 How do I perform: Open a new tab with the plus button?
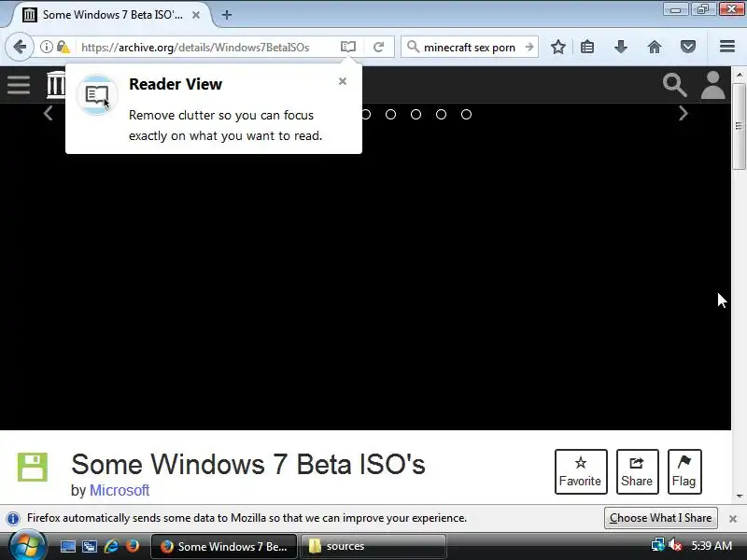(x=227, y=15)
